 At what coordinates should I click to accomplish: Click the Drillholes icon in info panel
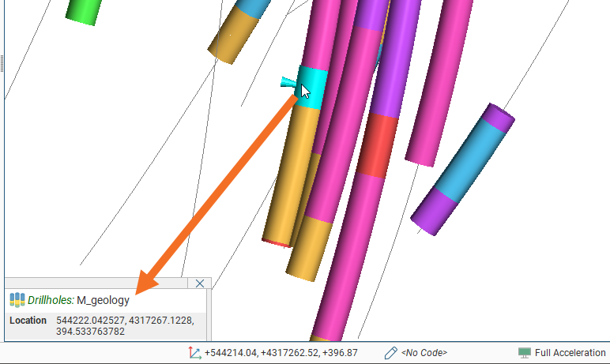pyautogui.click(x=17, y=300)
